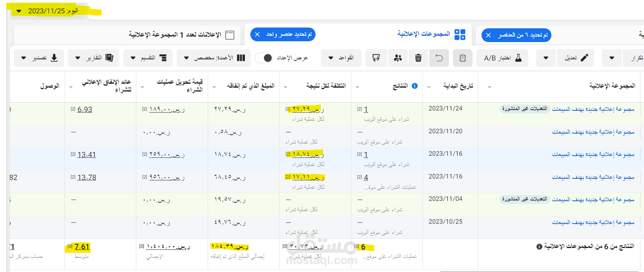Click the export download icon
The height and width of the screenshot is (272, 644).
[x=54, y=58]
